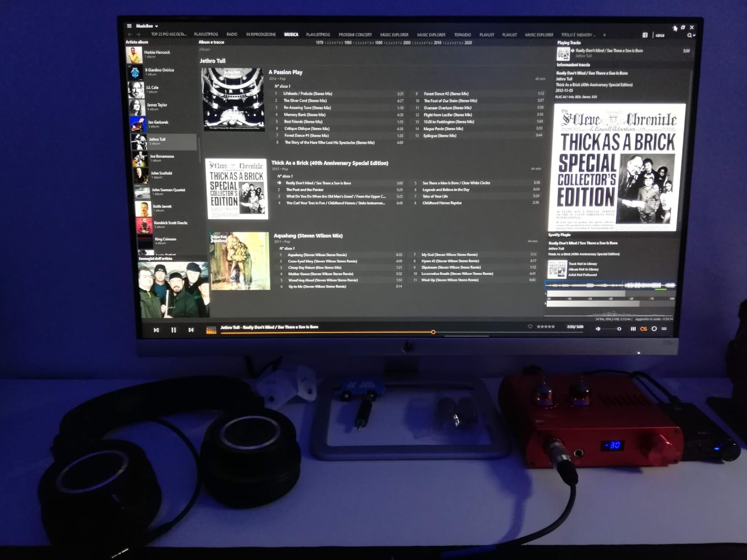Open the TOP 25 PIÙ ASCOLTA tab

point(169,34)
